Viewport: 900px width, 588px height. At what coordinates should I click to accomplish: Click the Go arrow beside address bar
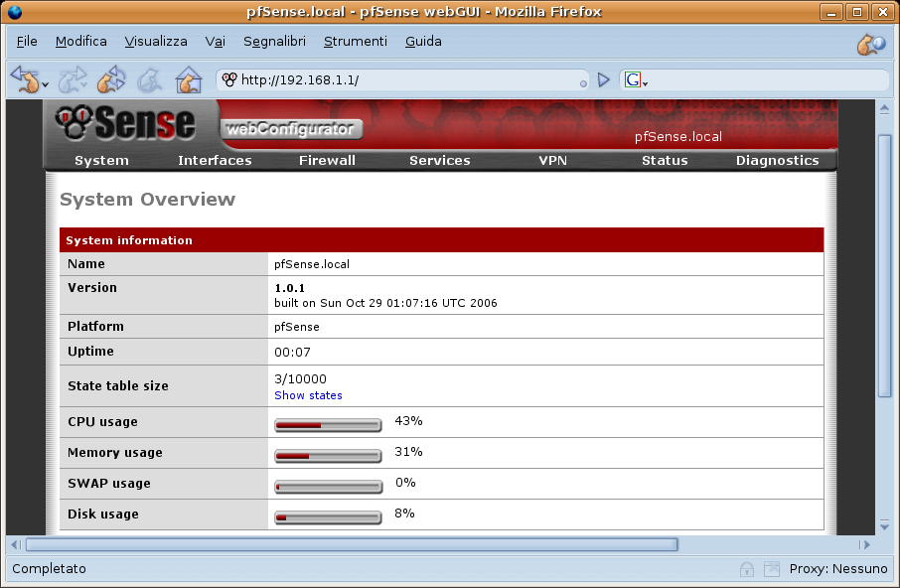tap(603, 79)
